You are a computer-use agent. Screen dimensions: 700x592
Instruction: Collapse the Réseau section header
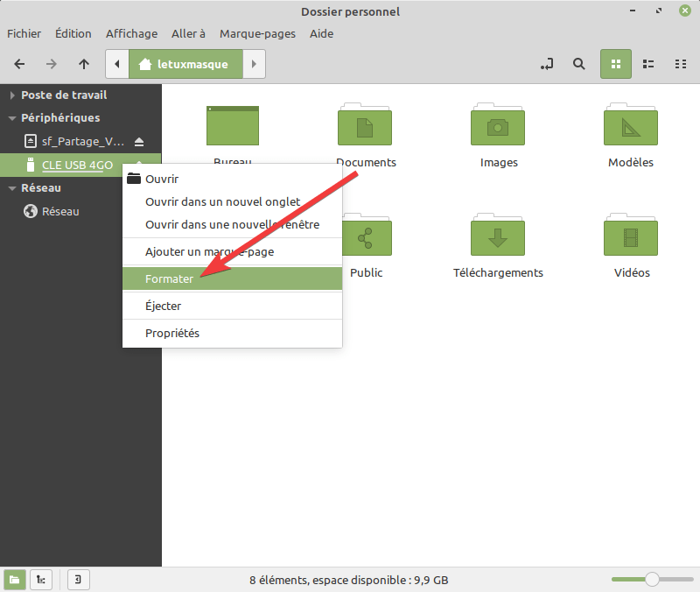pos(12,188)
